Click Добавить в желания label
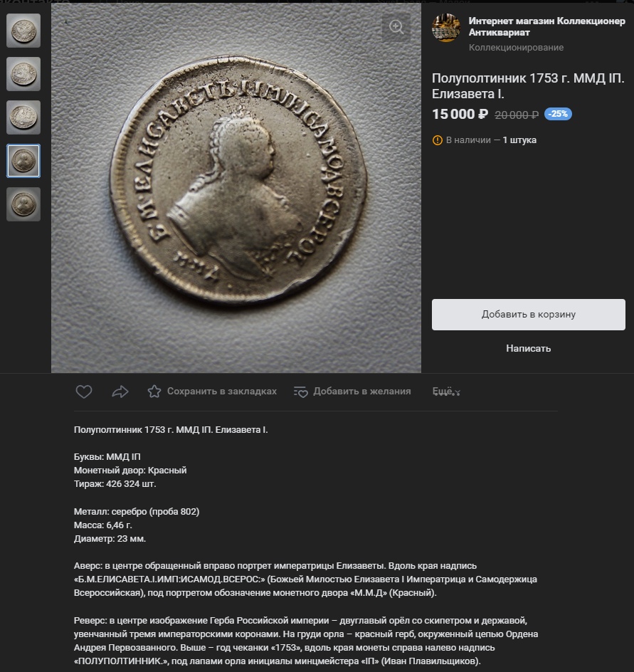The image size is (634, 672). (362, 392)
